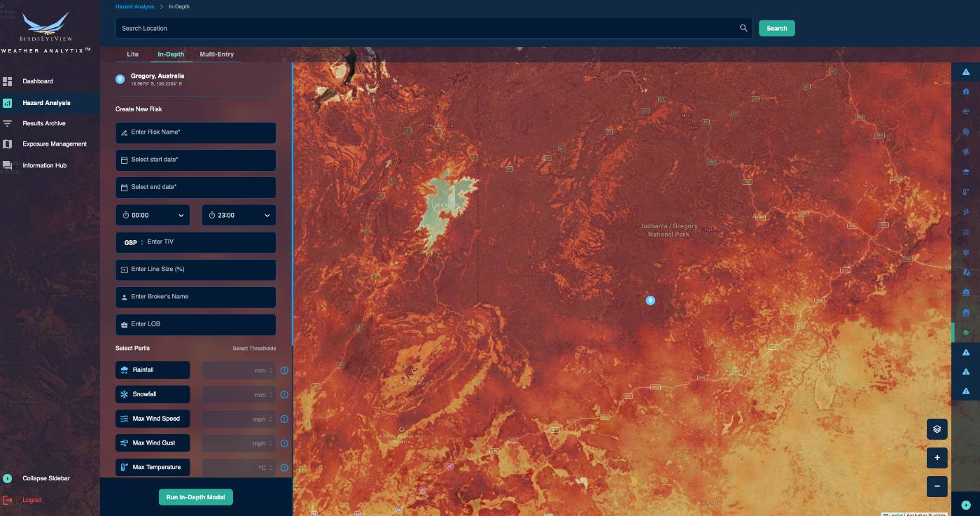
Task: Click the Enter Risk Name field
Action: 196,132
